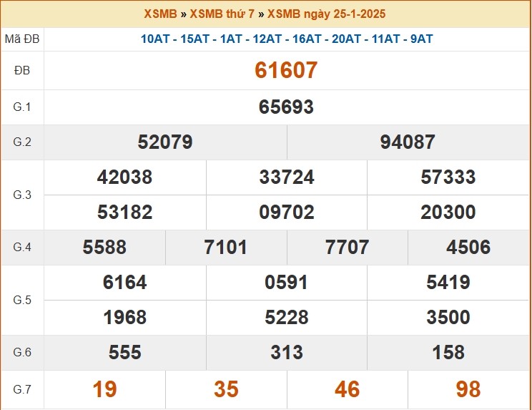
Task: Select fourth prize number 7101
Action: pyautogui.click(x=226, y=247)
